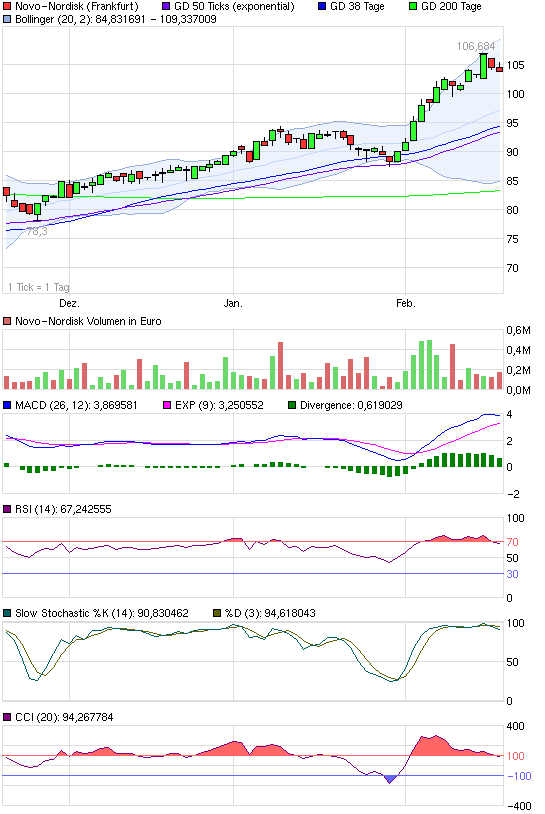Click the 'Feb.' date axis label
545x814 pixels.
[406, 303]
